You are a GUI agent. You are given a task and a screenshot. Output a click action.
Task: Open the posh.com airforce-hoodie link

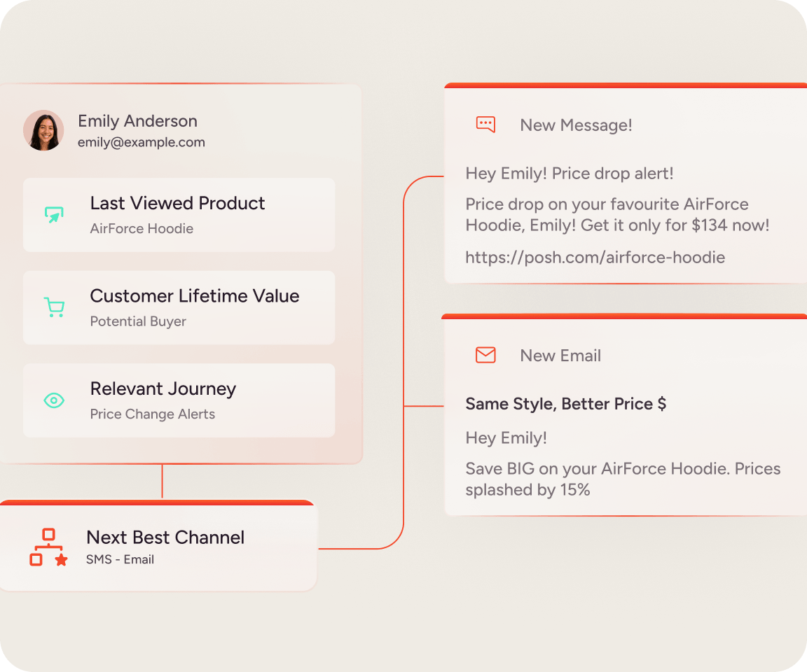coord(595,257)
